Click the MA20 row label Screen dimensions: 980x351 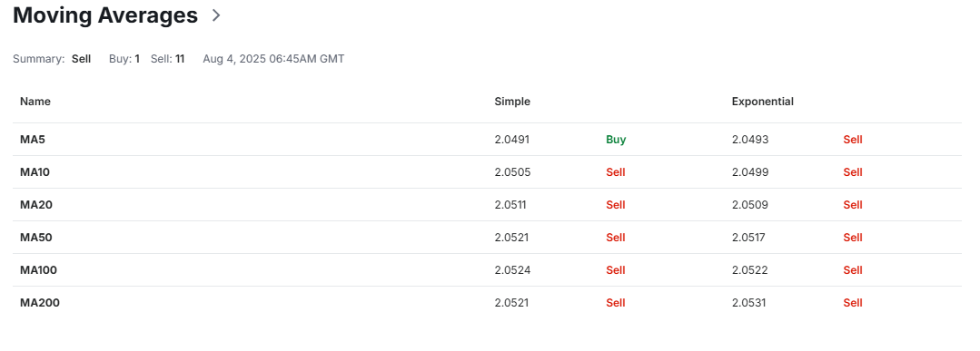[36, 204]
